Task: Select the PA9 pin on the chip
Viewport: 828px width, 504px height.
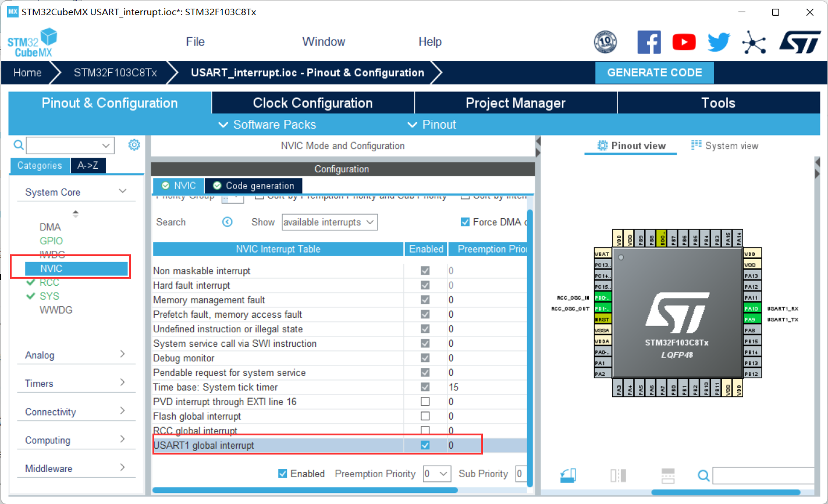Action: tap(752, 320)
